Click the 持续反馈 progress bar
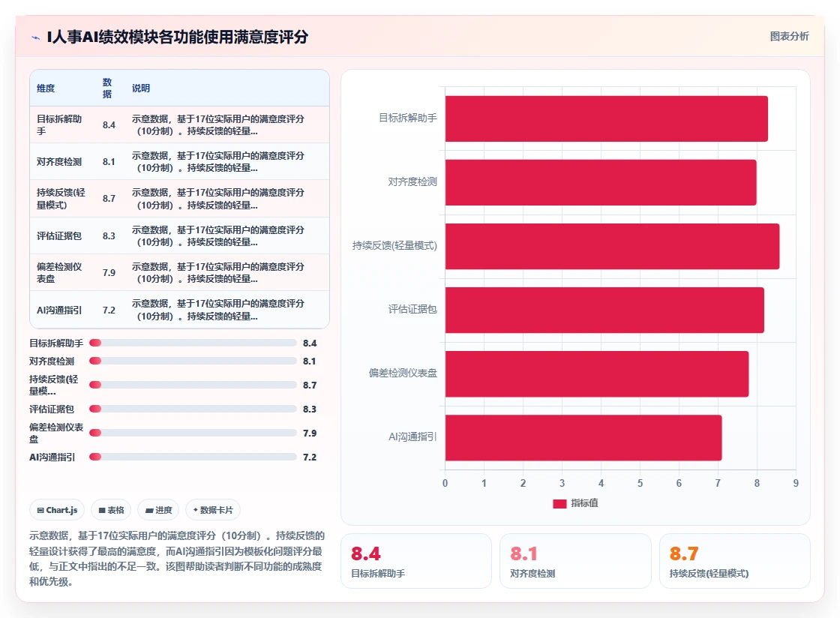The width and height of the screenshot is (840, 618). [193, 385]
